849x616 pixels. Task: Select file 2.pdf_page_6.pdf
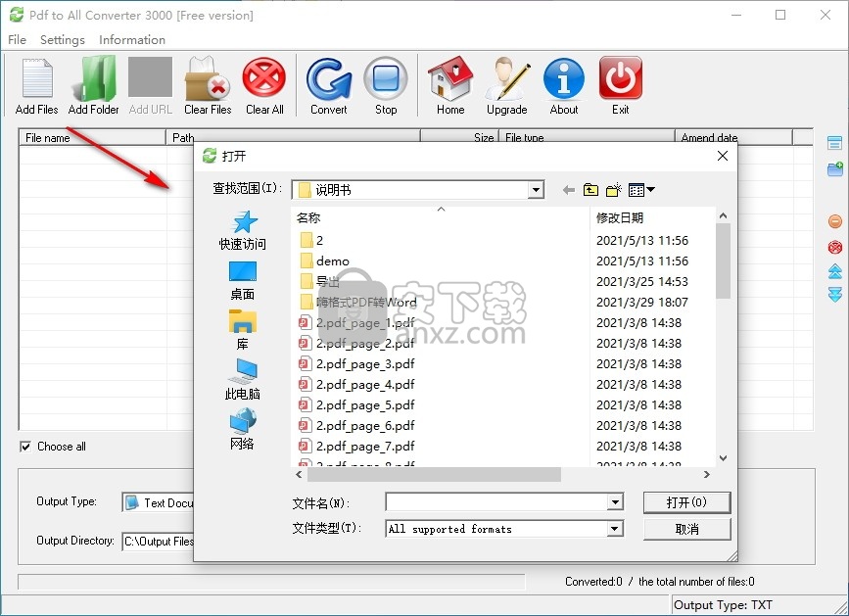tap(356, 425)
